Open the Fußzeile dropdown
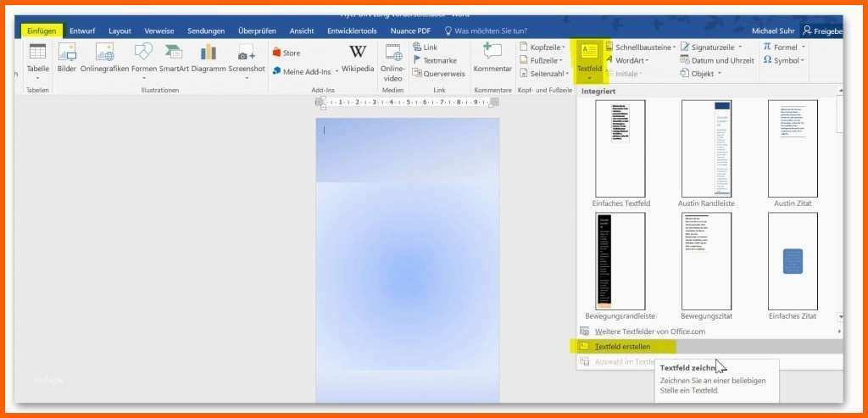This screenshot has height=418, width=868. 542,60
